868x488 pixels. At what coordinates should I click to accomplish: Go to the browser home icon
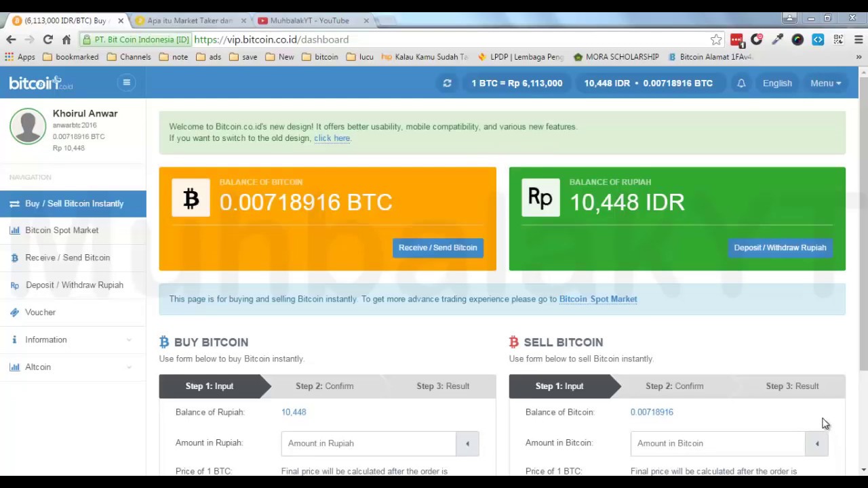(x=66, y=39)
